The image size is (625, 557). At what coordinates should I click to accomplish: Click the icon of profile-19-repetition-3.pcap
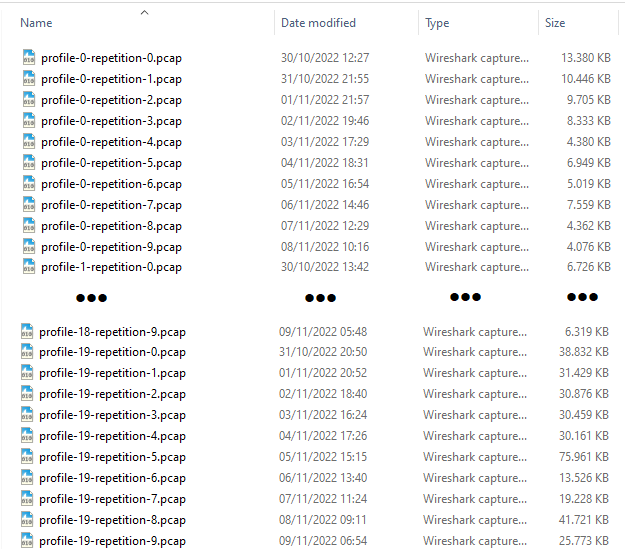[27, 414]
